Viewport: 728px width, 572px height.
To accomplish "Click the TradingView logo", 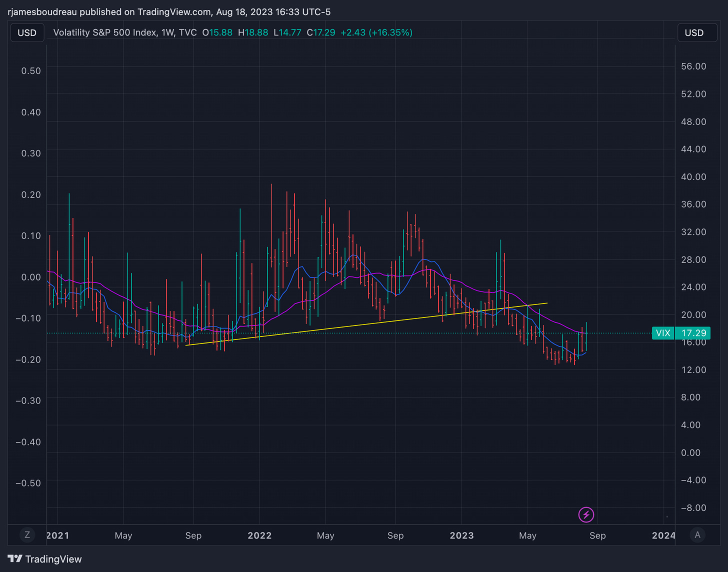I will [15, 559].
